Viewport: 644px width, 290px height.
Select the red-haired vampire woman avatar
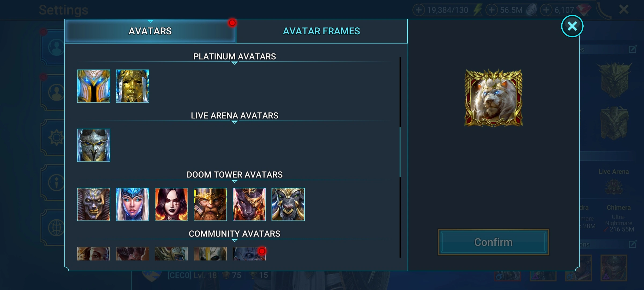point(171,204)
